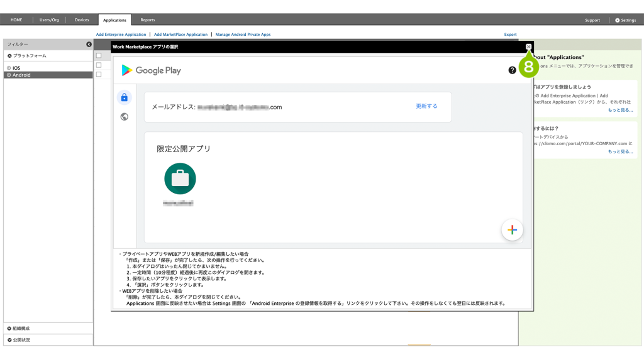Viewport: 644px width, 362px height.
Task: Click the Export link
Action: [x=510, y=35]
